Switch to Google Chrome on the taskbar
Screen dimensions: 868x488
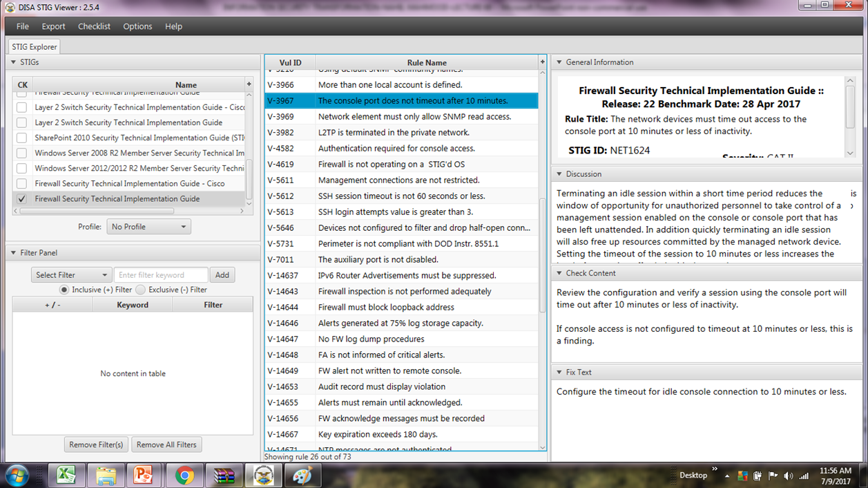point(184,476)
